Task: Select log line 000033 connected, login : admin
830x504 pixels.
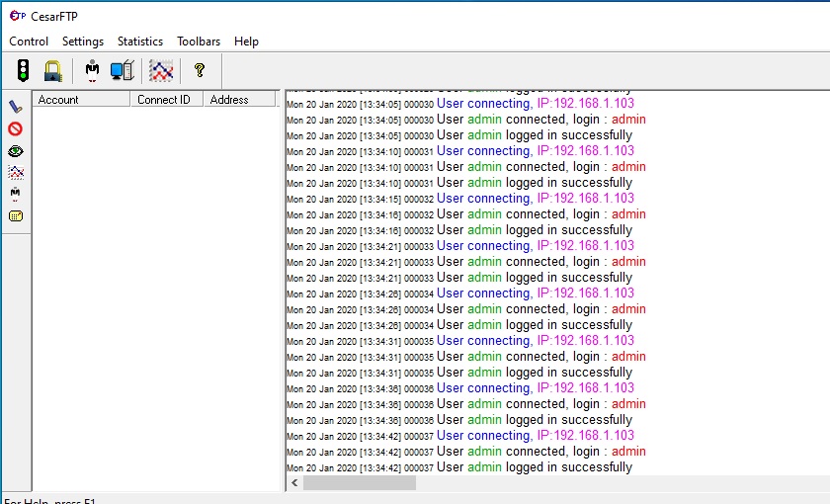Action: pos(465,262)
